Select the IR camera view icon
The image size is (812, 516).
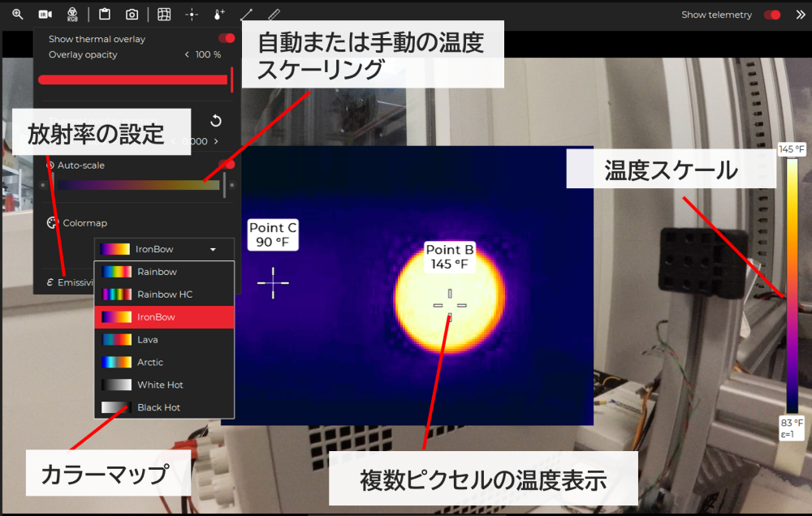click(x=45, y=15)
